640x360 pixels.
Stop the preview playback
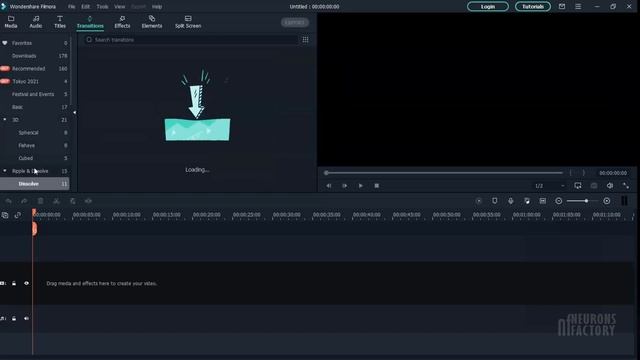(377, 186)
